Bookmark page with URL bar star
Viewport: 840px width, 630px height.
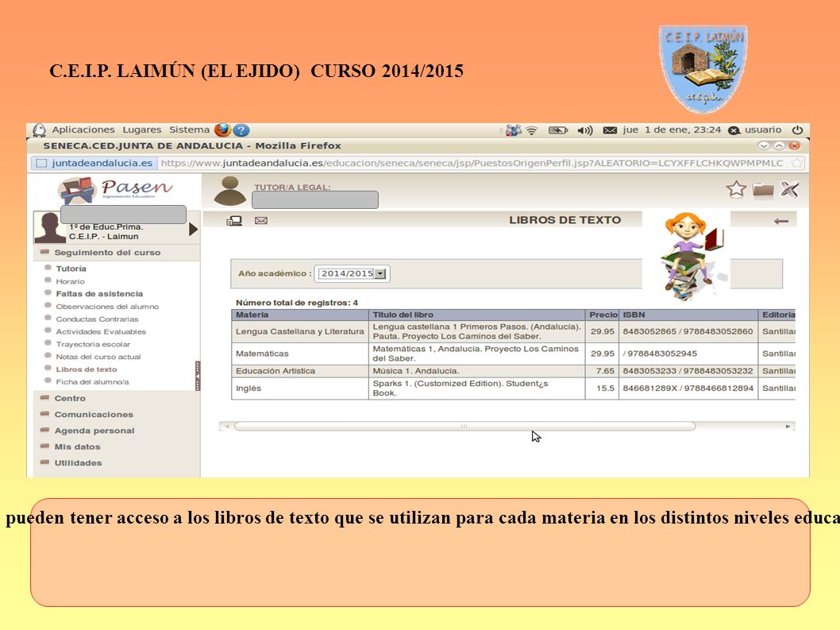coord(797,163)
